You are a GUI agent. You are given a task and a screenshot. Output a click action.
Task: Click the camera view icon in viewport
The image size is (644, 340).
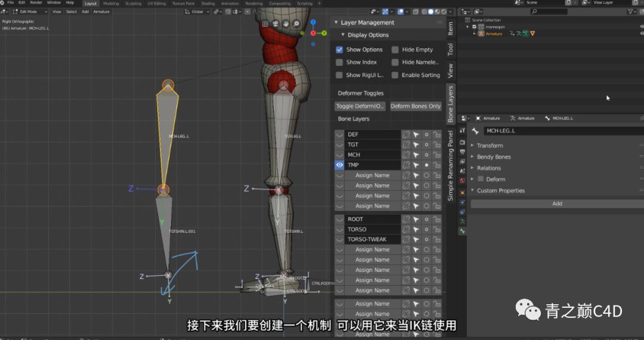[275, 24]
